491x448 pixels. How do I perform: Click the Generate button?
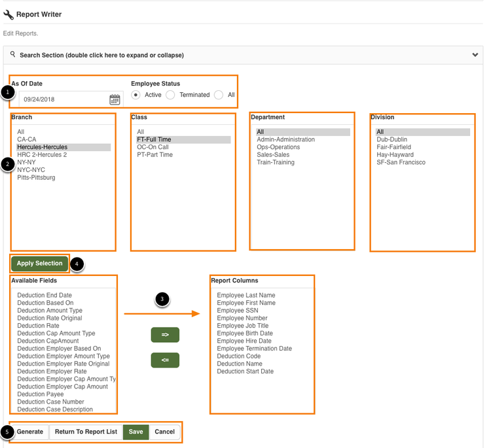click(30, 432)
